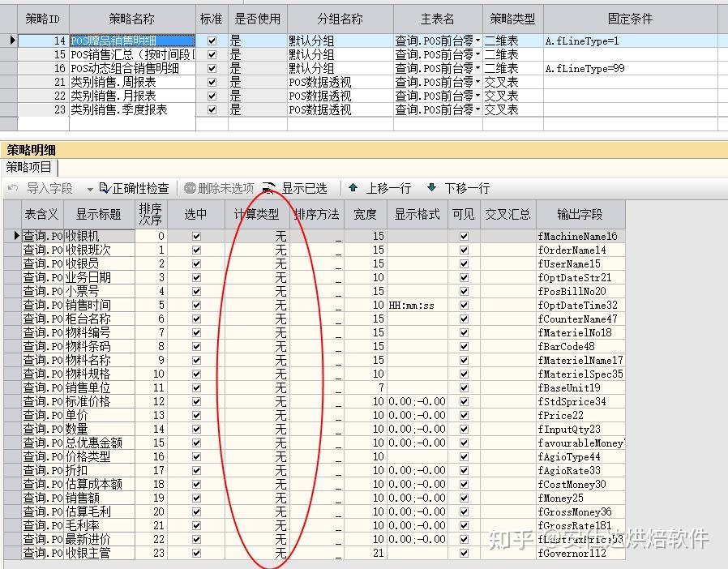Toggle 选中 checkbox for 物料名称 row

click(x=196, y=360)
